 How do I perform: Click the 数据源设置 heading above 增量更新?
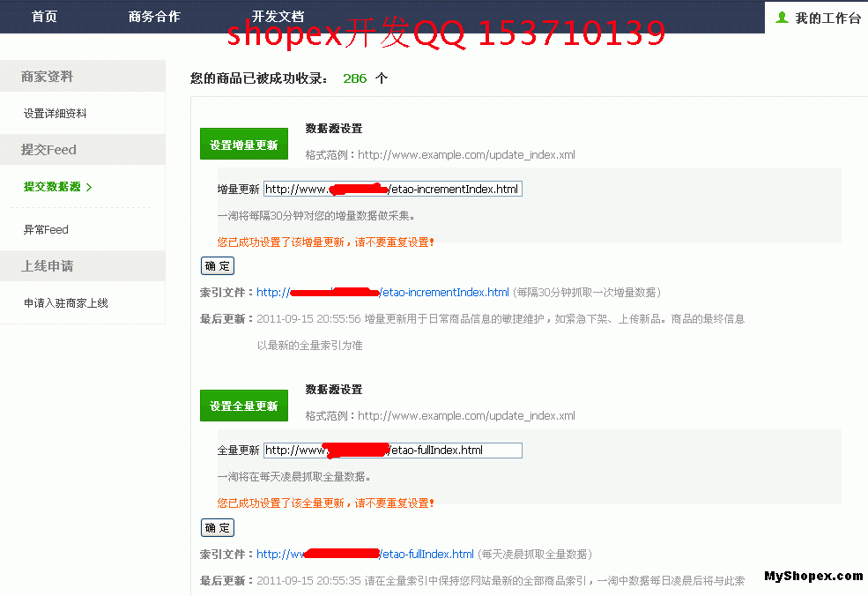tap(334, 129)
